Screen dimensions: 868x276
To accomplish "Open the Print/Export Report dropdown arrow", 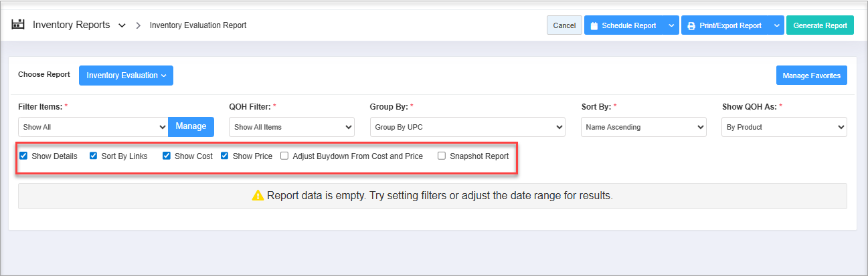I will 776,25.
